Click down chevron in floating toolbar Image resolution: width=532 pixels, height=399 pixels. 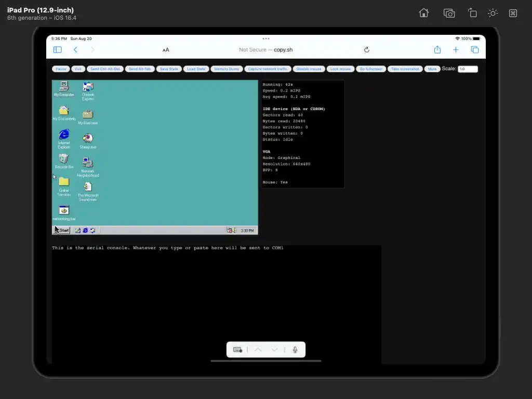274,350
